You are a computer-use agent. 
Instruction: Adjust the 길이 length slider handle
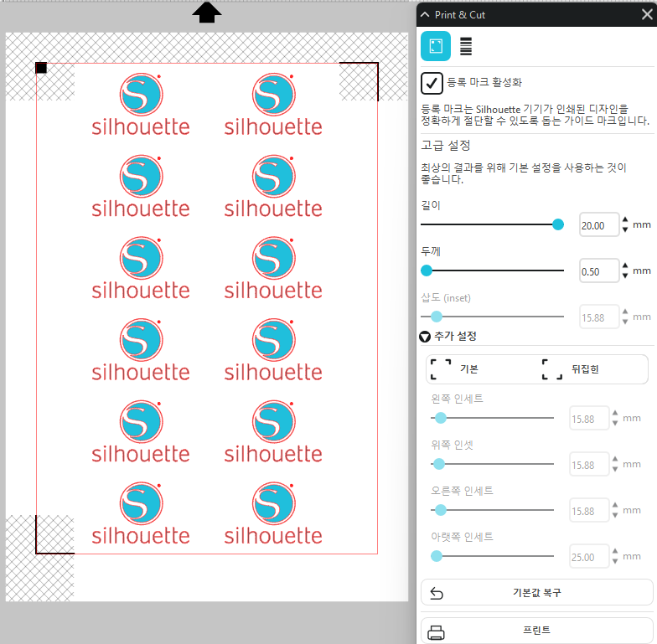pyautogui.click(x=558, y=224)
